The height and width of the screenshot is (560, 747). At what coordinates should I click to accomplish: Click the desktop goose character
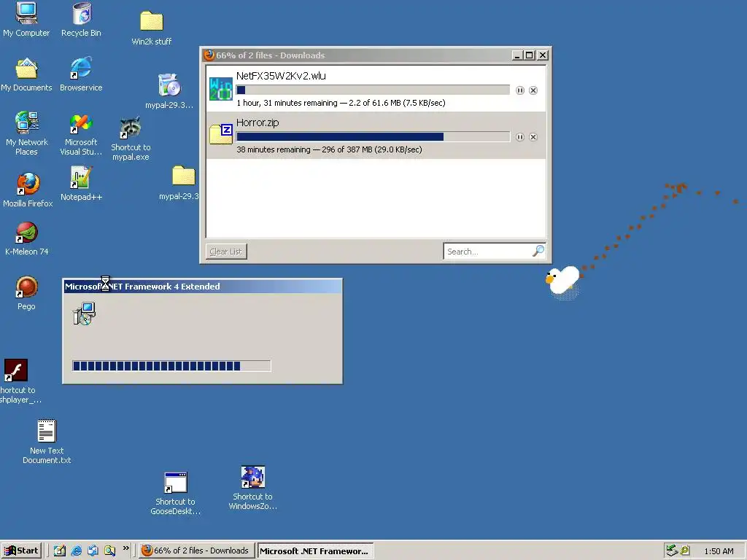(x=562, y=281)
